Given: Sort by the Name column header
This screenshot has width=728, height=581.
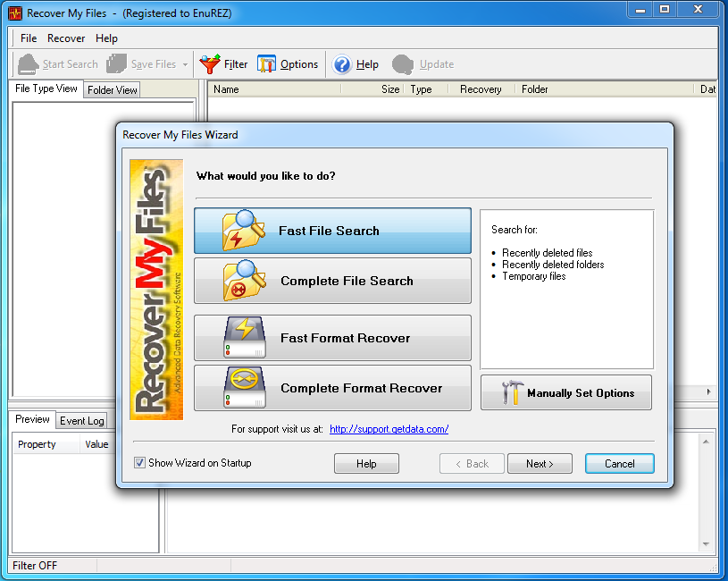Looking at the screenshot, I should tap(274, 89).
